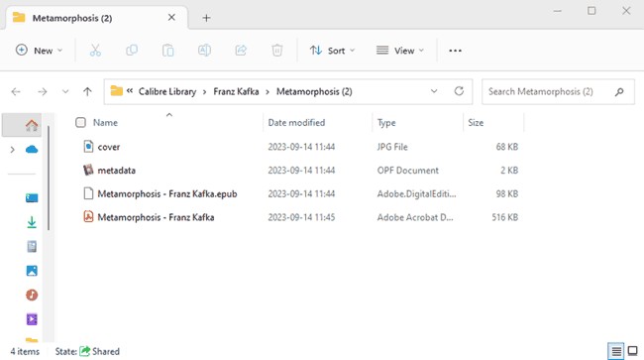This screenshot has width=644, height=360.
Task: Click the Share icon in toolbar
Action: [241, 51]
